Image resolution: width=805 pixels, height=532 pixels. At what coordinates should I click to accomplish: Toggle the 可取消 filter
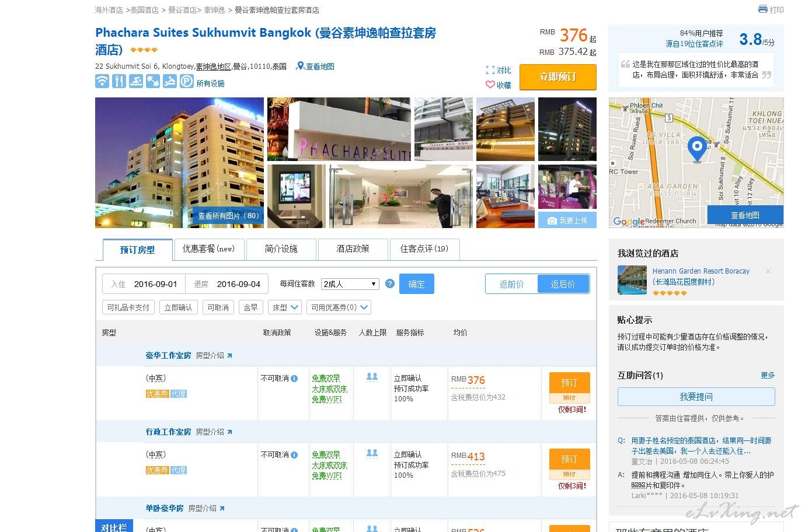218,307
